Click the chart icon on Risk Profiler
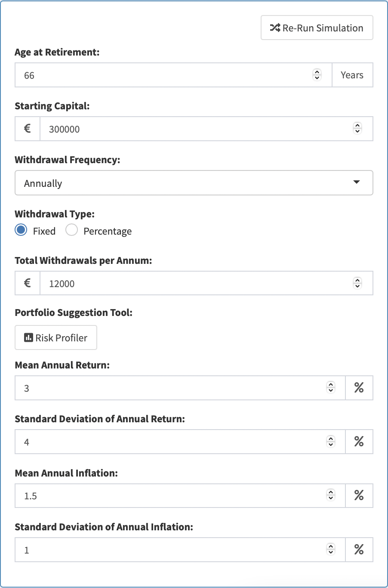This screenshot has width=388, height=588. [28, 338]
